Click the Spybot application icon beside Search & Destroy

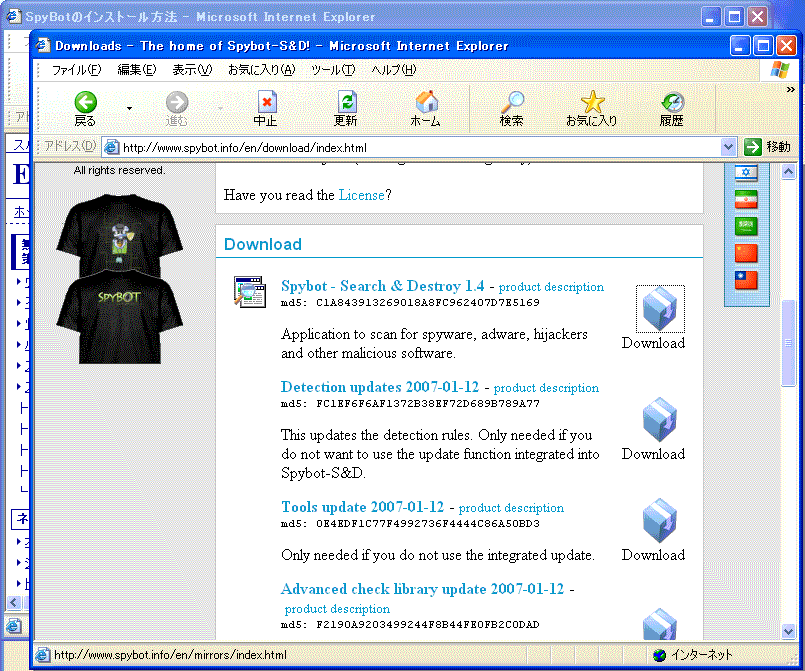click(250, 292)
